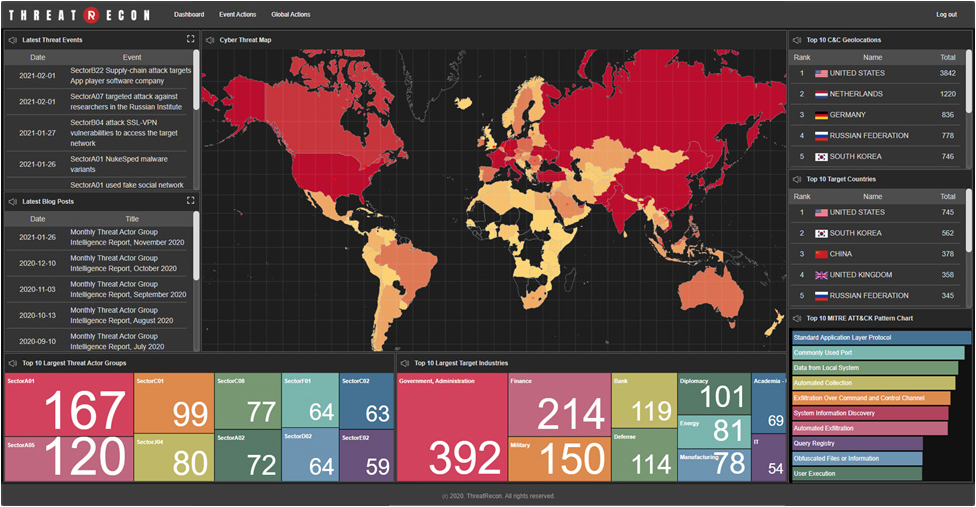Viewport: 976px width, 507px height.
Task: Click the Germany flag icon
Action: click(822, 115)
